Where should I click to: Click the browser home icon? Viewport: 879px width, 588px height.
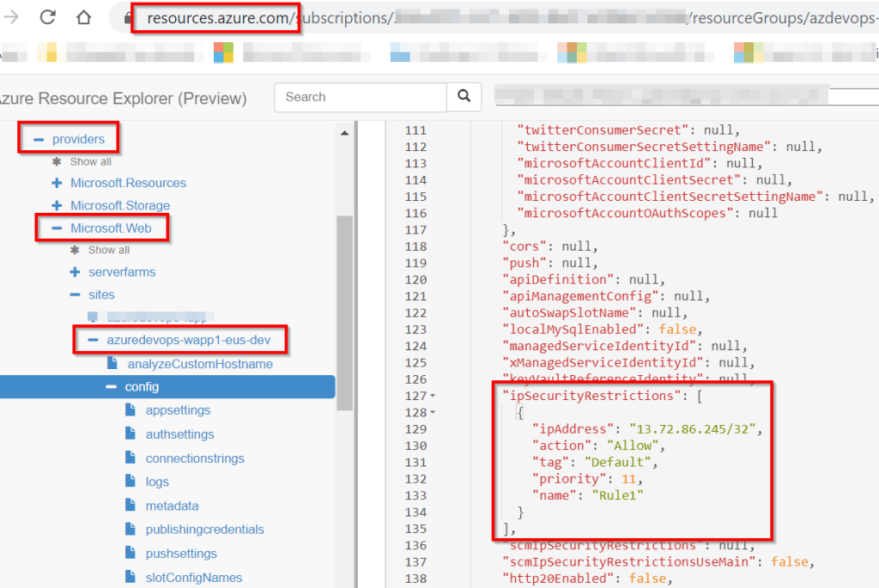tap(84, 16)
